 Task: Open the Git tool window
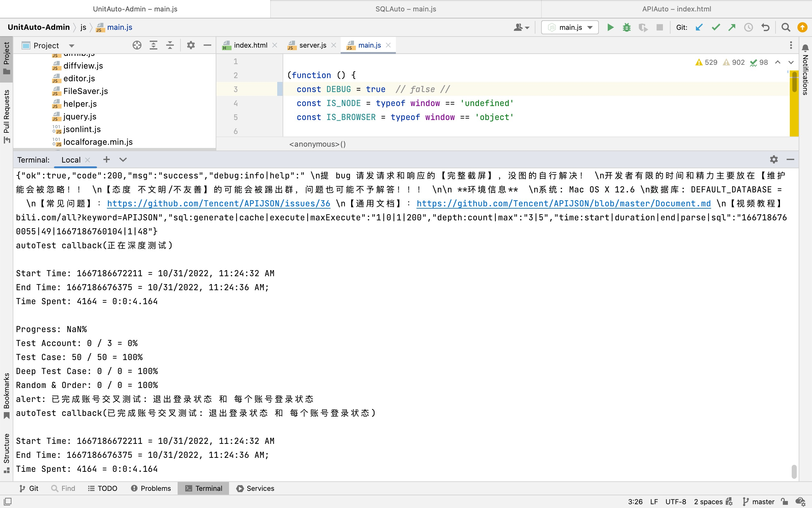[29, 488]
